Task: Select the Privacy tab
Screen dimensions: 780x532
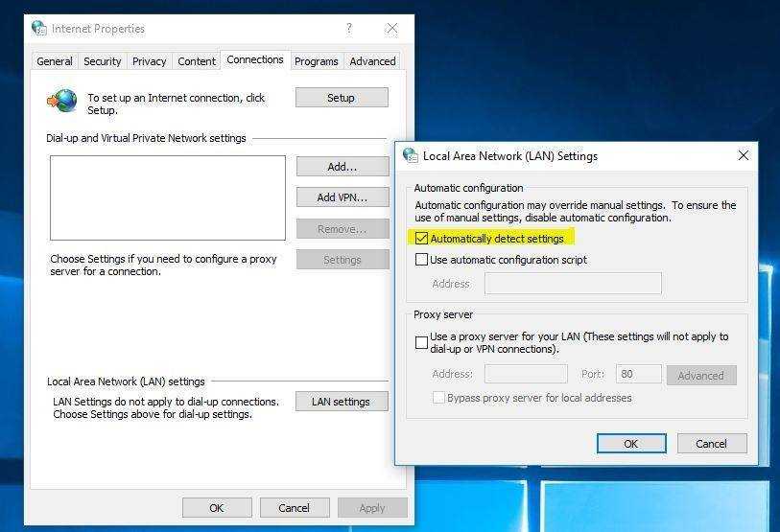Action: click(149, 61)
